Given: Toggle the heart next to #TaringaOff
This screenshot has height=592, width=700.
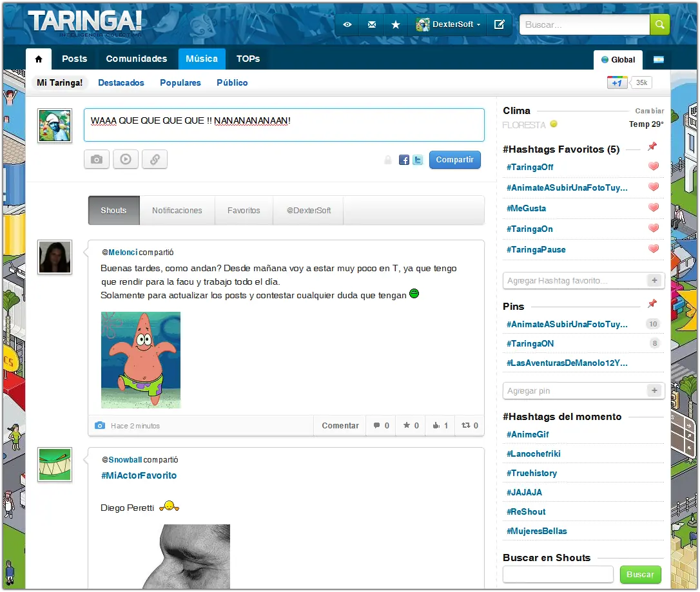Looking at the screenshot, I should click(x=653, y=166).
